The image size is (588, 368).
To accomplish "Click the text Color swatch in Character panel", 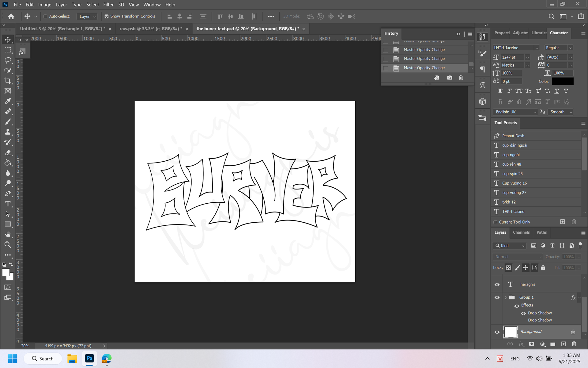I will pyautogui.click(x=563, y=82).
